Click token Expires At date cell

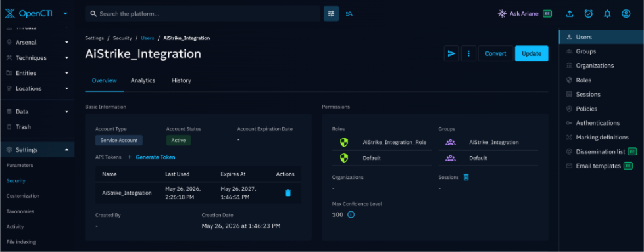[x=239, y=193]
